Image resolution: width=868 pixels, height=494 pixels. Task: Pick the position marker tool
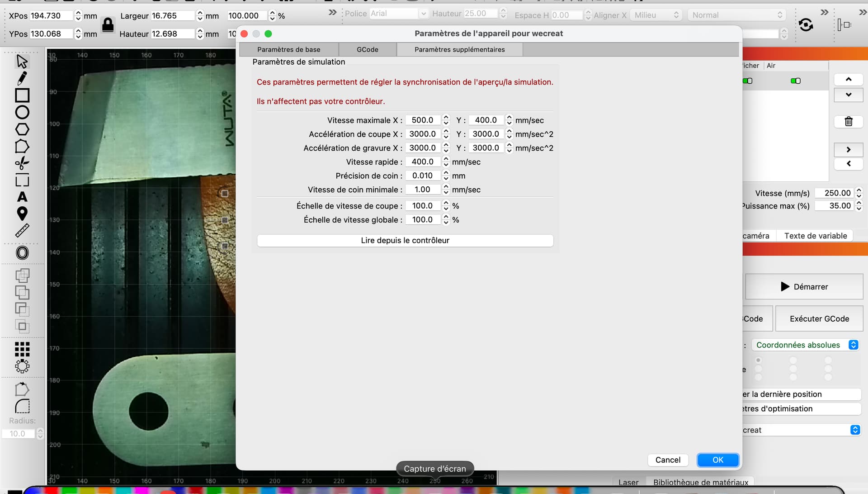coord(22,214)
